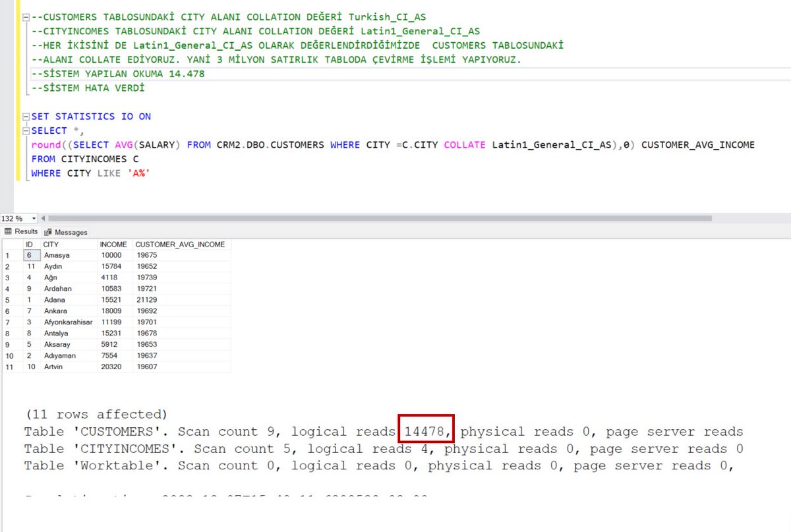Click average income cell 19701

[x=181, y=322]
